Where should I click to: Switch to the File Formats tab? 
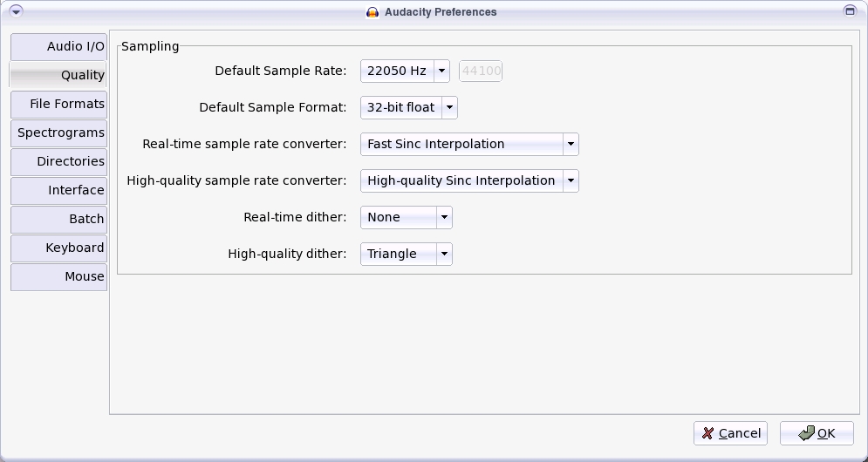(x=58, y=104)
